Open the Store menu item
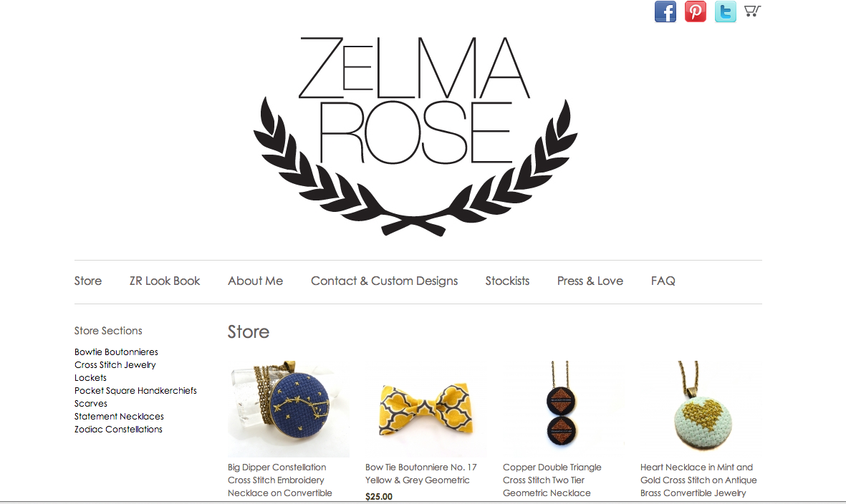846x504 pixels. tap(88, 281)
